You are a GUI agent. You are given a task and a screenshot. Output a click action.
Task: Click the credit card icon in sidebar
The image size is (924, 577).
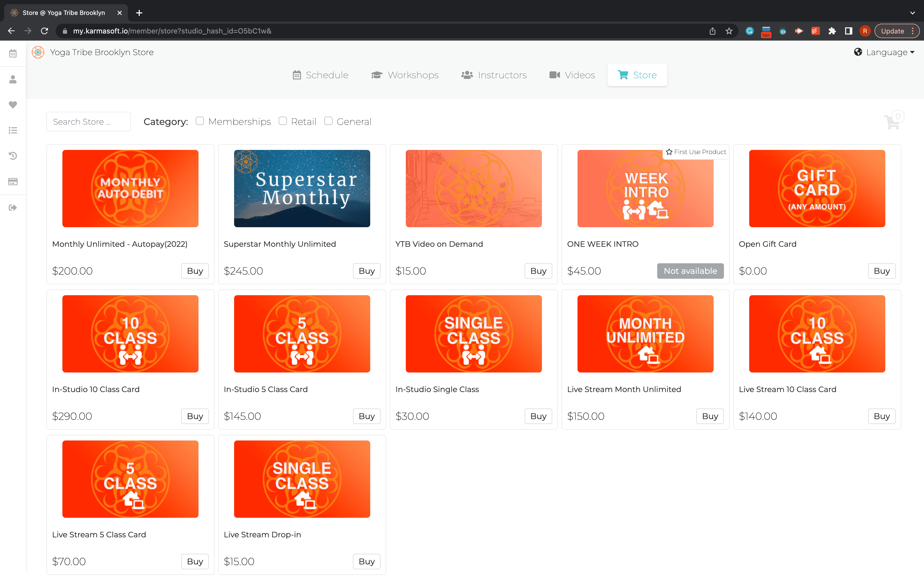click(13, 182)
